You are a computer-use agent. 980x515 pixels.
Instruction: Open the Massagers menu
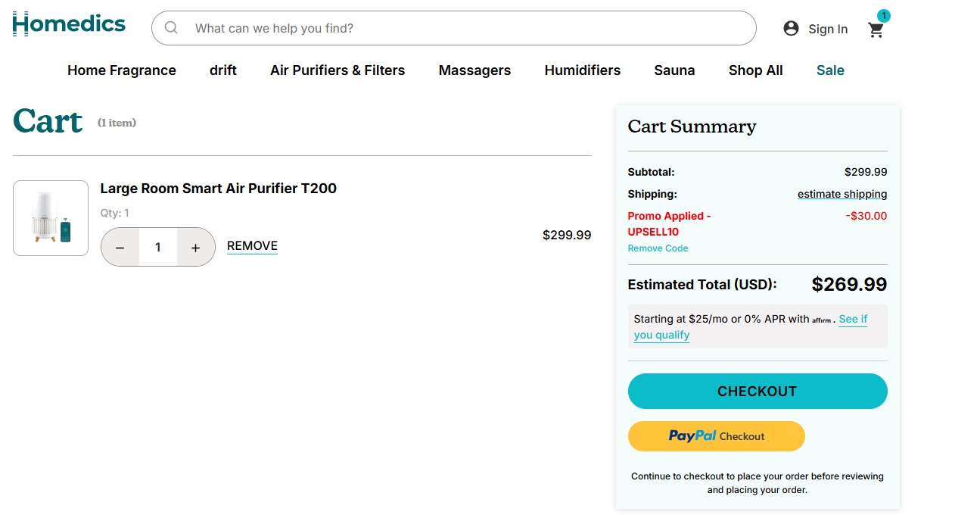tap(474, 70)
